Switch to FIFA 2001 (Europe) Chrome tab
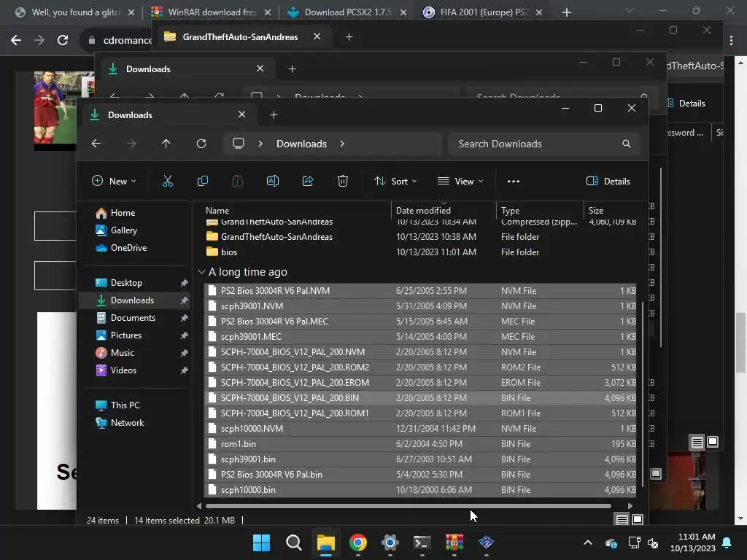 click(x=483, y=12)
